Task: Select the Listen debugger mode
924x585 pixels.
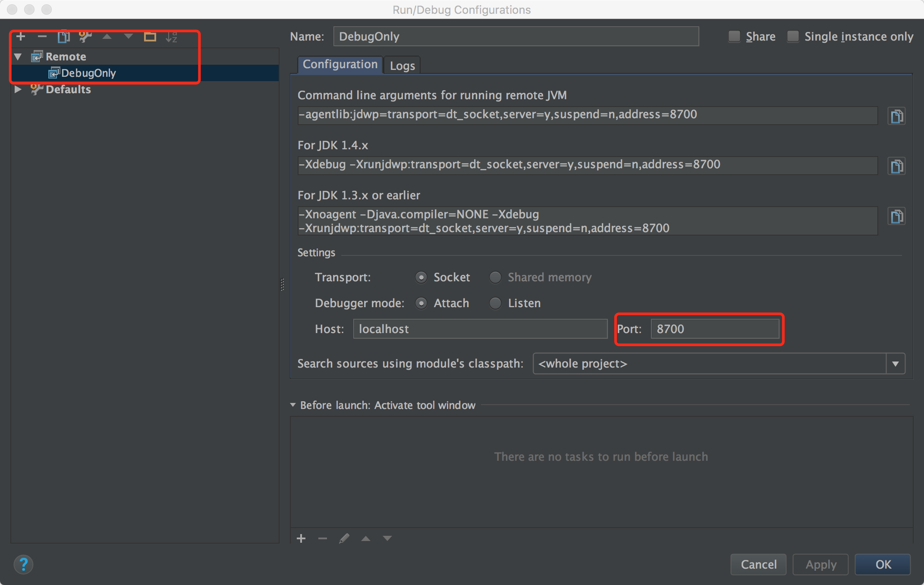Action: click(495, 303)
